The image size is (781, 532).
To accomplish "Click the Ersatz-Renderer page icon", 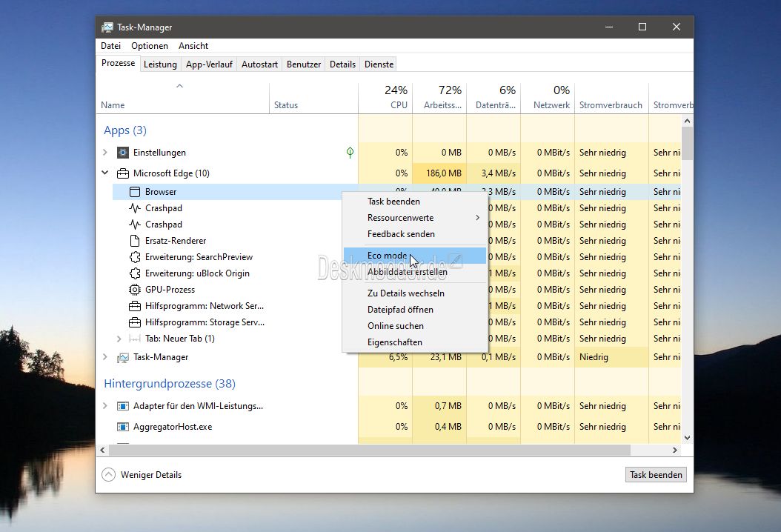I will 134,241.
